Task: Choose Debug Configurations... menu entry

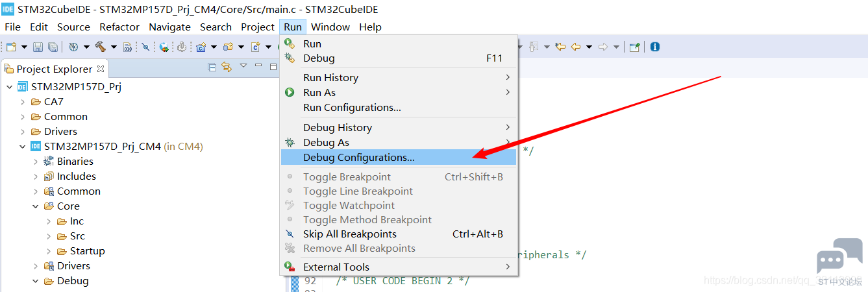Action: coord(399,157)
